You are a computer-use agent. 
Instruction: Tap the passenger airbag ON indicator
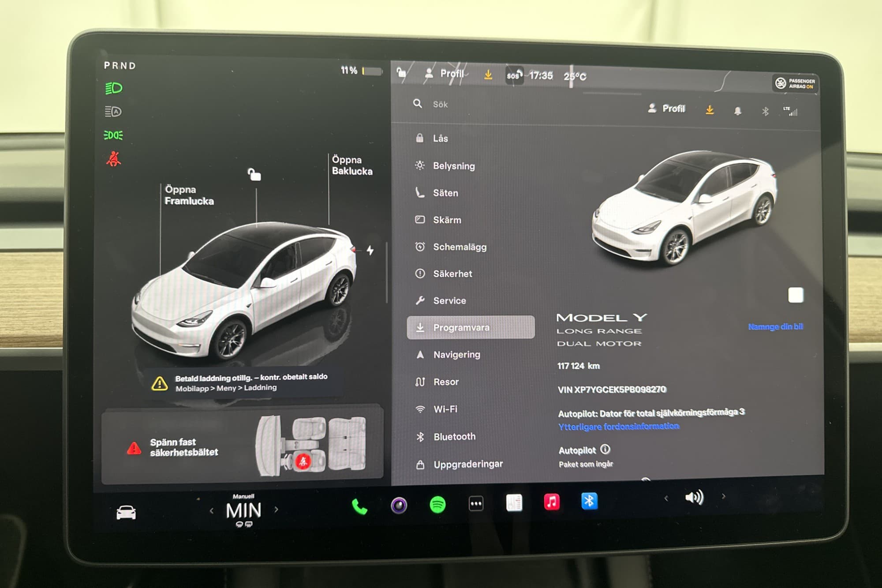(796, 83)
